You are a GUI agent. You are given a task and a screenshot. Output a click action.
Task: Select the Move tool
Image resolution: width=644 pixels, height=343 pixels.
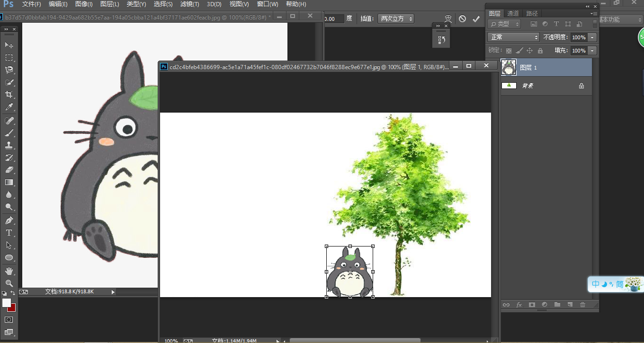(9, 45)
